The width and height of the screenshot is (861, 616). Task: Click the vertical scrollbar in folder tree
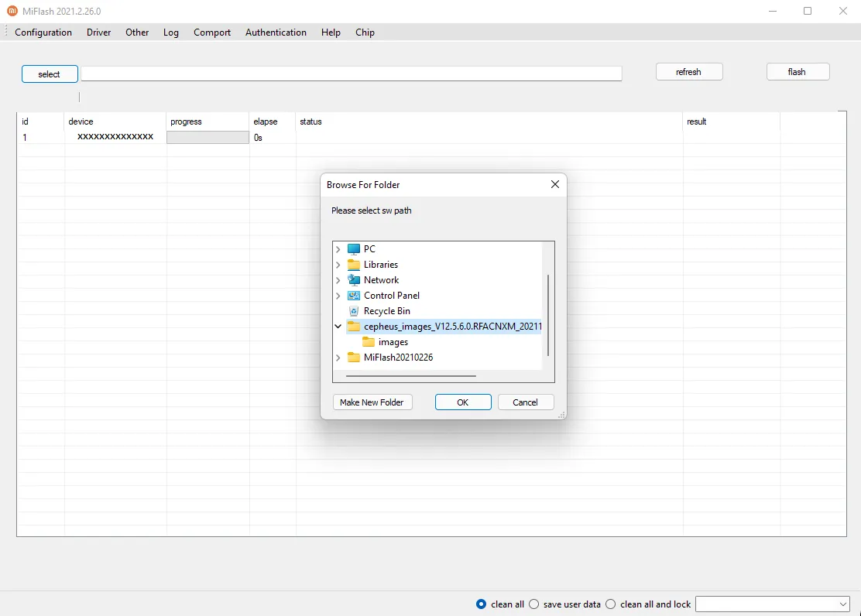click(x=548, y=315)
